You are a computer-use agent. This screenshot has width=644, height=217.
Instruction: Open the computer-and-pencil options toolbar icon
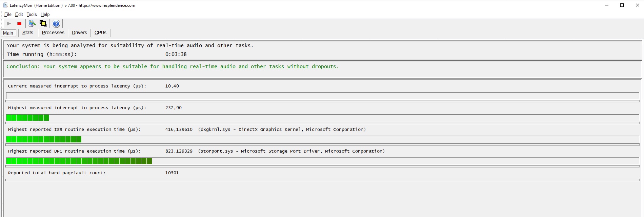(32, 23)
